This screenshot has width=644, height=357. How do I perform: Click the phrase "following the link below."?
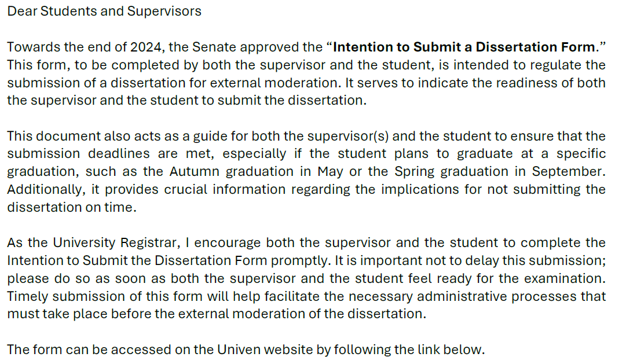point(409,349)
